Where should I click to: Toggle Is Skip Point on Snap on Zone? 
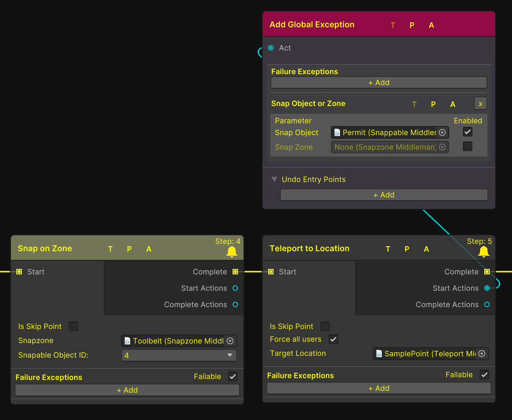point(73,326)
